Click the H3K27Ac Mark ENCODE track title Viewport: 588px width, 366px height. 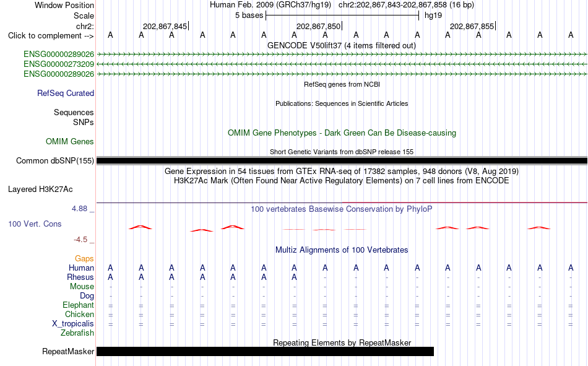(342, 181)
